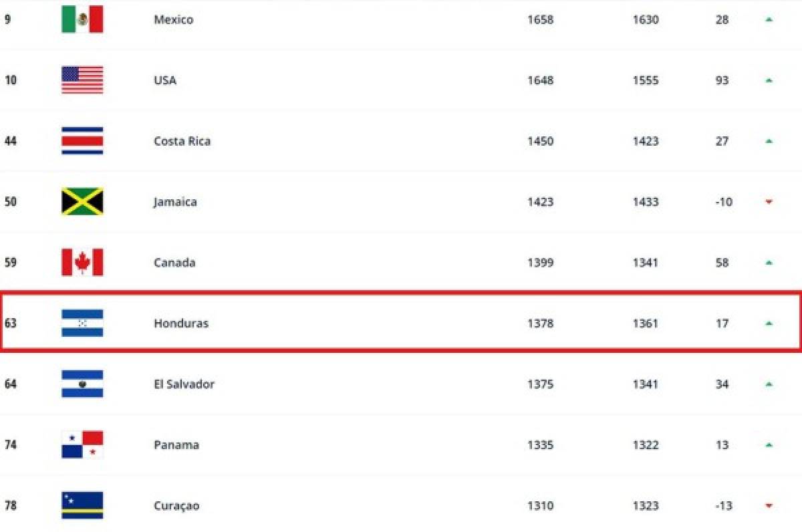Click the Curaçao flag icon
Image resolution: width=802 pixels, height=532 pixels.
[82, 505]
